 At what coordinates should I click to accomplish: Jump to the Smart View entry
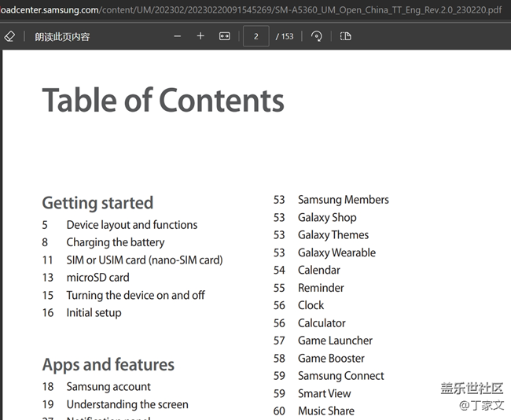point(324,393)
